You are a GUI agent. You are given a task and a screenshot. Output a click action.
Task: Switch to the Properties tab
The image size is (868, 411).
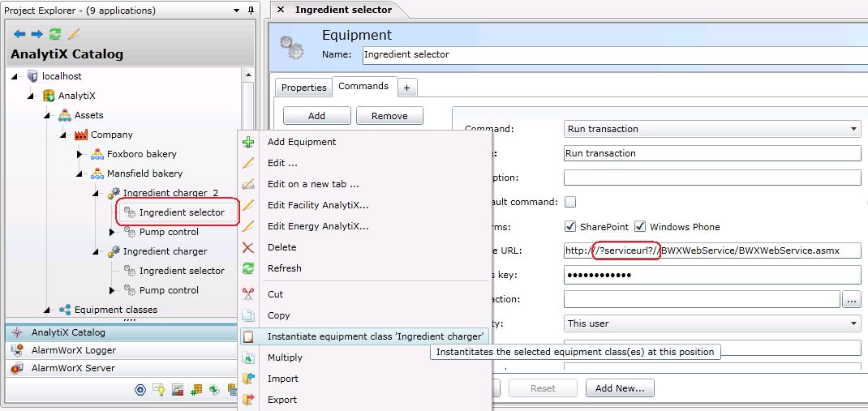click(x=303, y=88)
